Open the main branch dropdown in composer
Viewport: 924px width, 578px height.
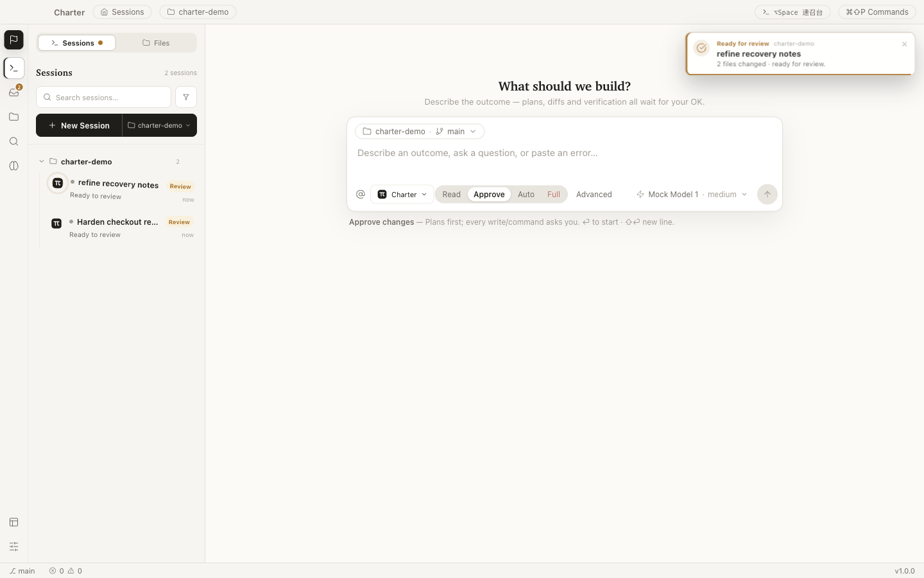(456, 132)
